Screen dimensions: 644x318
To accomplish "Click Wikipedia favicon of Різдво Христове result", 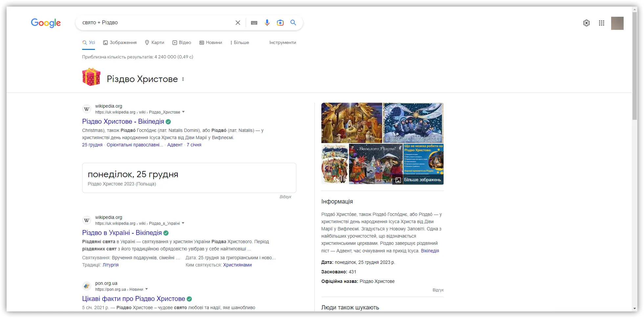I will coord(87,109).
